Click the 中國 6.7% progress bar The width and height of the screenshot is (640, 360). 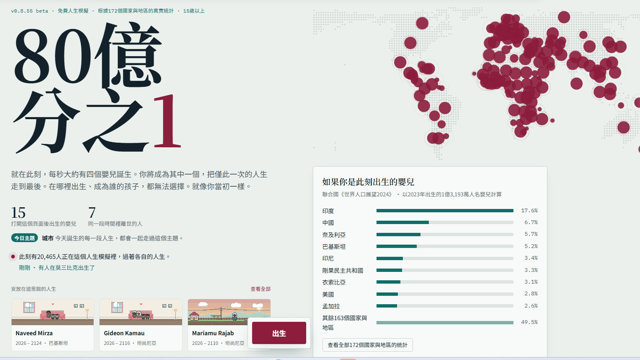(445, 222)
